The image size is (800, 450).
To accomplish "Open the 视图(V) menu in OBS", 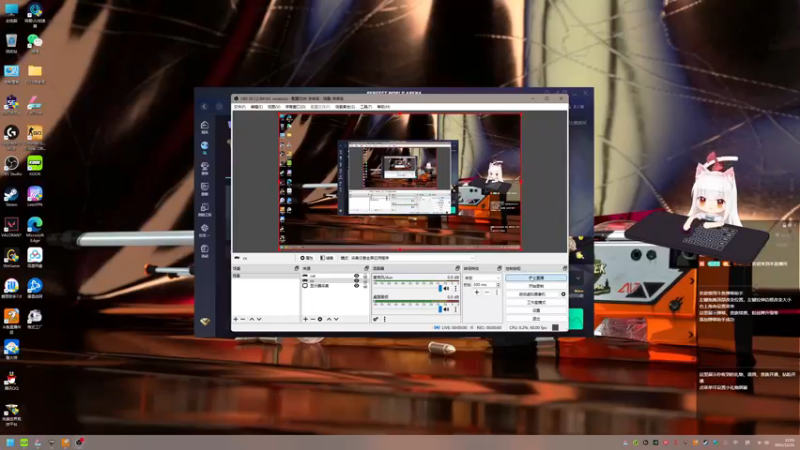I will (x=274, y=107).
